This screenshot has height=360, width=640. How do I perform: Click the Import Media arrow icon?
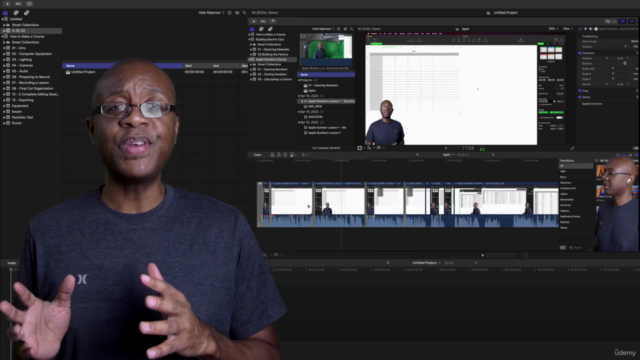7,4
